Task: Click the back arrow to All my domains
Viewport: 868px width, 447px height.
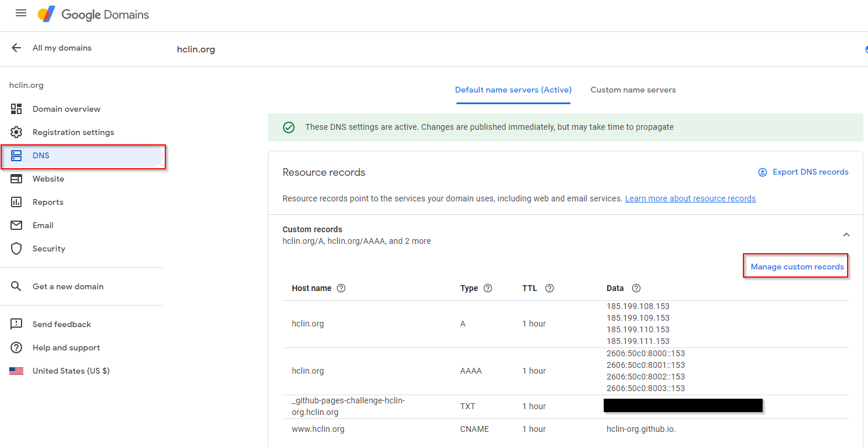Action: tap(16, 48)
